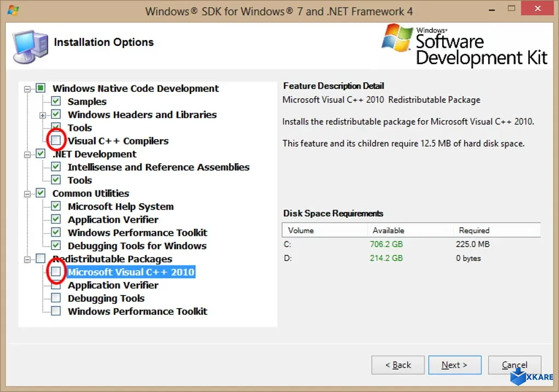Click the Volume column header

(x=324, y=230)
